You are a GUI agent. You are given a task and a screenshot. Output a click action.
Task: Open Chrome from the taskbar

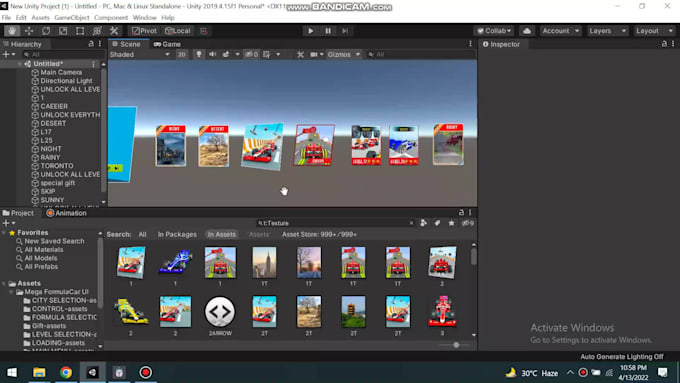pos(66,372)
